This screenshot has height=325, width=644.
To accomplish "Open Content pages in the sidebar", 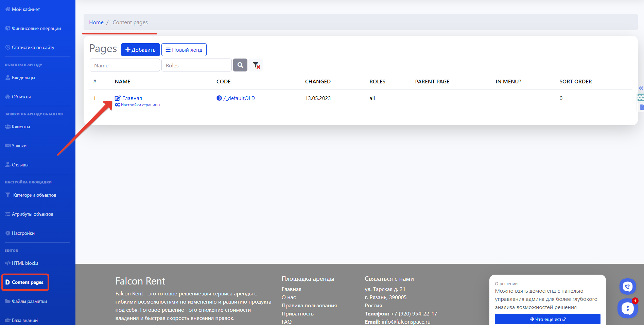I will click(x=28, y=282).
